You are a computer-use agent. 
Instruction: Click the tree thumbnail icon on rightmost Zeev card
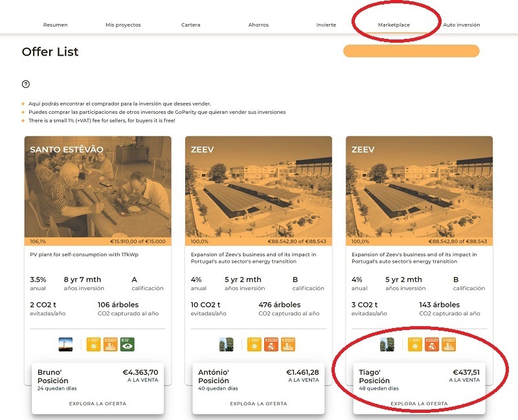[386, 344]
